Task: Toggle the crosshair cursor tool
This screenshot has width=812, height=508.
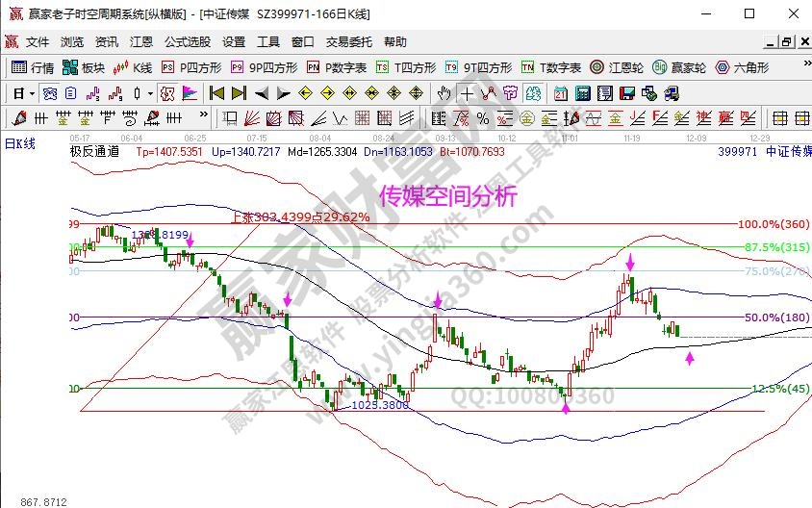Action: coord(467,93)
